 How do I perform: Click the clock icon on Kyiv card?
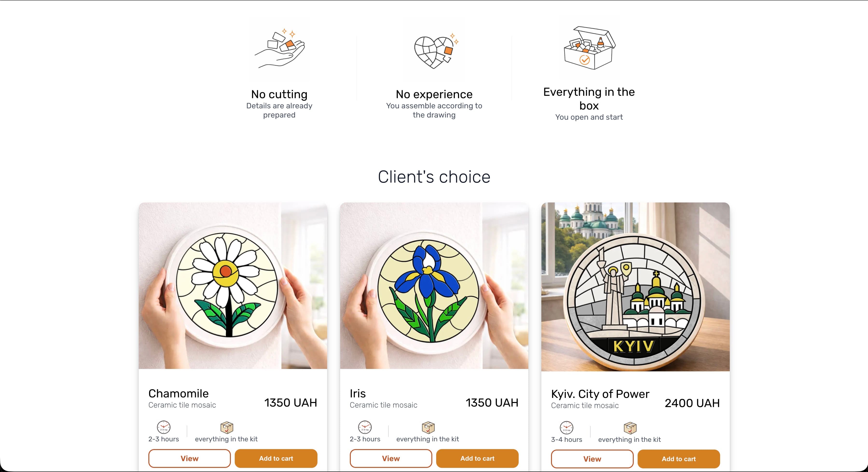(x=566, y=428)
